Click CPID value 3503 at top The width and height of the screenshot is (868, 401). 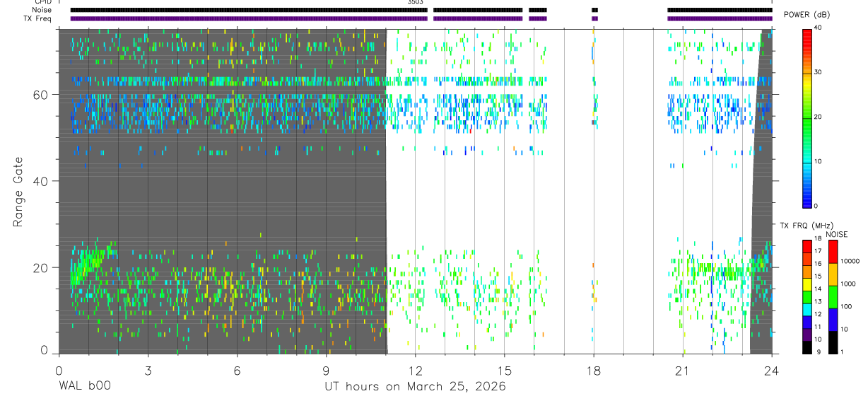click(x=416, y=2)
